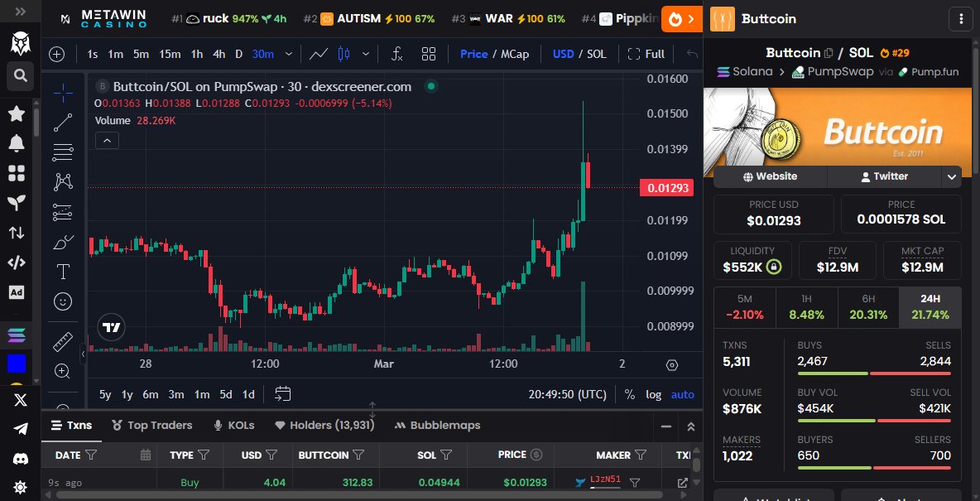Switch chart display from Price to MCap
The image size is (980, 501).
(513, 54)
